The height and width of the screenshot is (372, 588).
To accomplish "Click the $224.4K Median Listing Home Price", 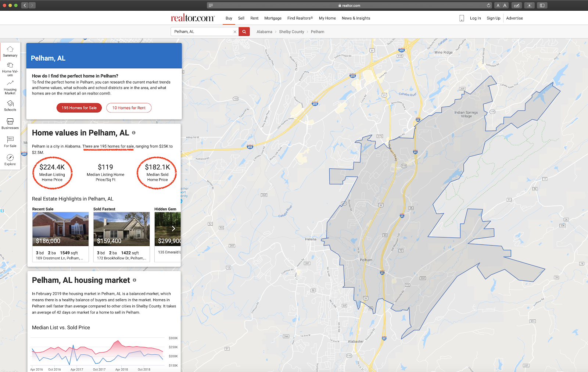I will point(52,172).
